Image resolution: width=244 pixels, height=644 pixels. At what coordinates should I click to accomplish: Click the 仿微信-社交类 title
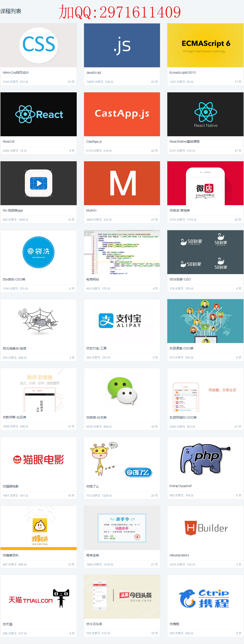point(96,417)
